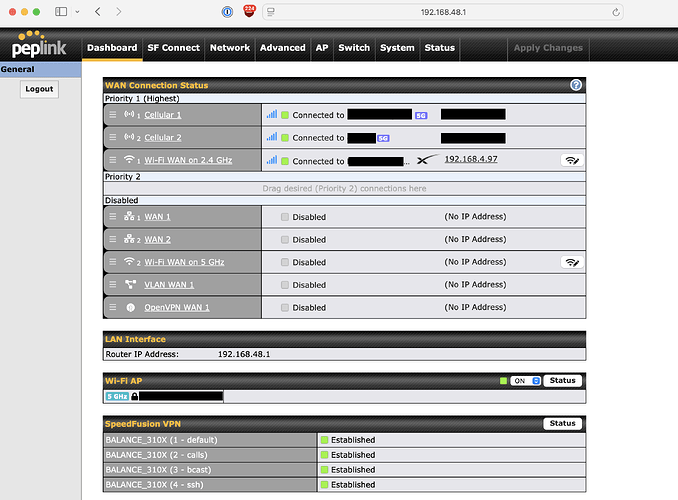Open Wi-Fi settings icon for 5 GHz WAN
The height and width of the screenshot is (500, 678).
point(572,262)
